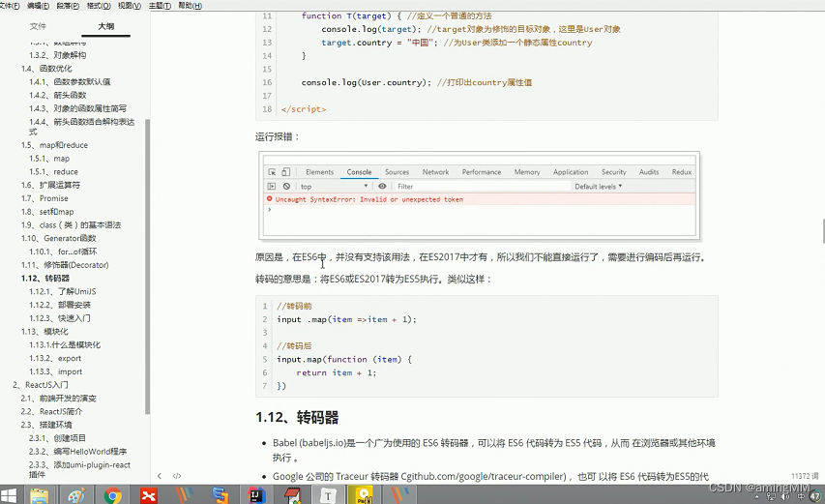This screenshot has width=825, height=504.
Task: Jump to outline item 1.13.2、export
Action: (55, 358)
